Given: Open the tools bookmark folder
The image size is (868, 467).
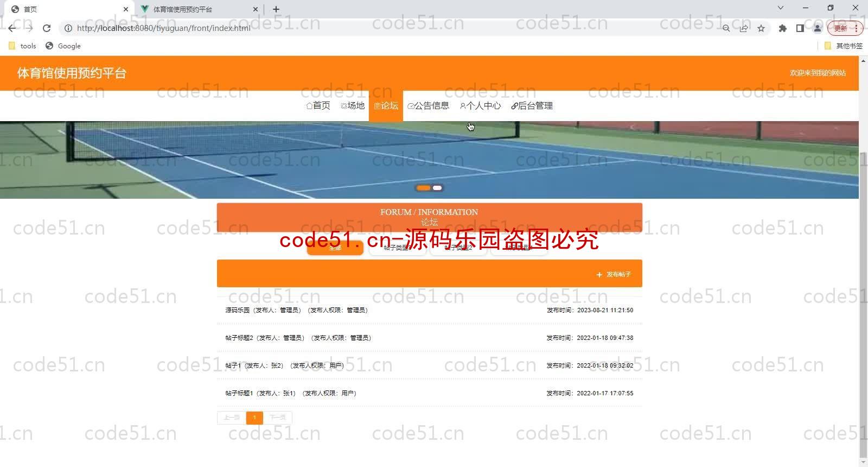Looking at the screenshot, I should point(23,46).
